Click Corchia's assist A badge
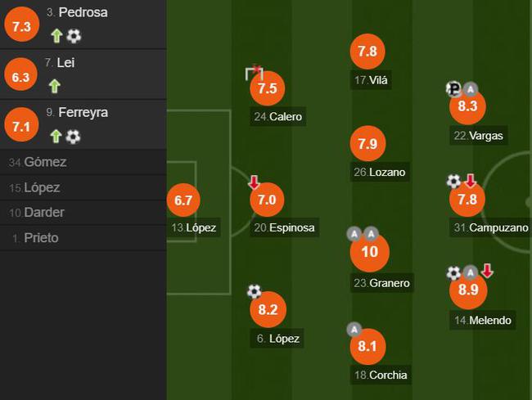Image resolution: width=532 pixels, height=400 pixels. point(354,330)
